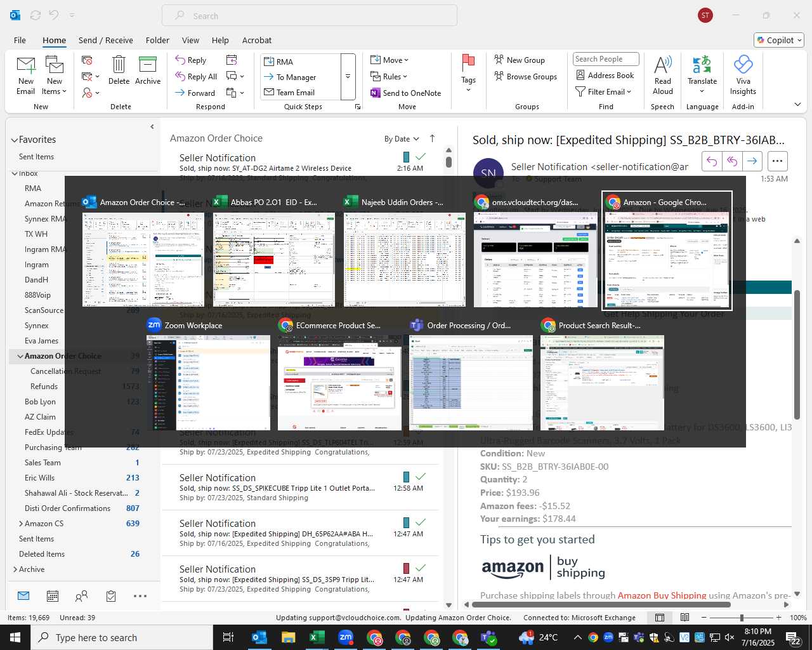Open the Move dropdown
The height and width of the screenshot is (650, 812).
(x=390, y=60)
